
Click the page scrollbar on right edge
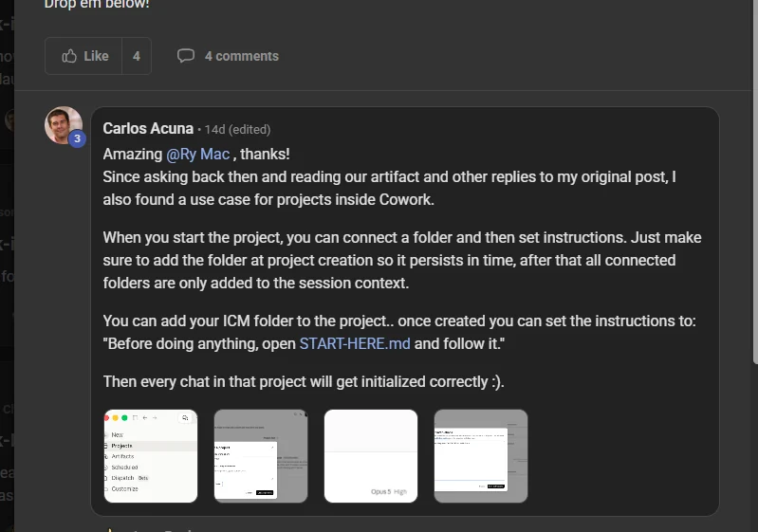(x=755, y=181)
